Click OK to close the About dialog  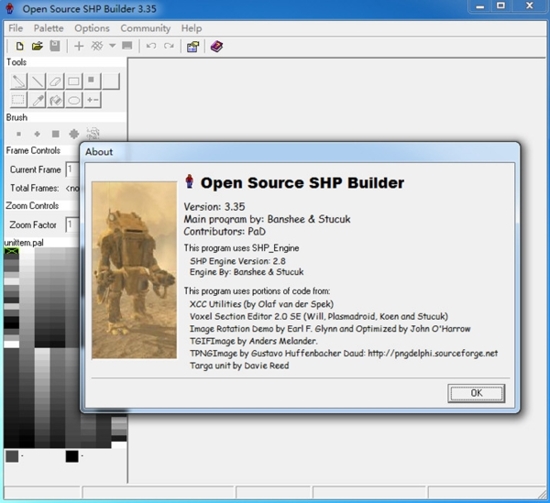(476, 393)
